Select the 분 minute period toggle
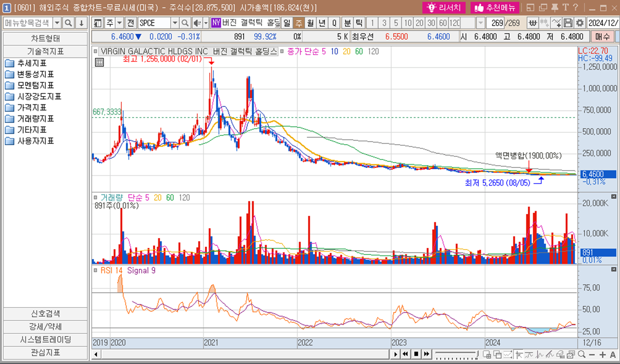The image size is (620, 364). pyautogui.click(x=347, y=23)
